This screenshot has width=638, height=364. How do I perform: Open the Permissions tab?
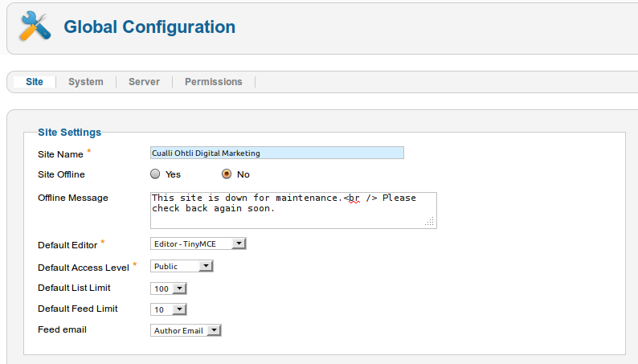tap(214, 82)
